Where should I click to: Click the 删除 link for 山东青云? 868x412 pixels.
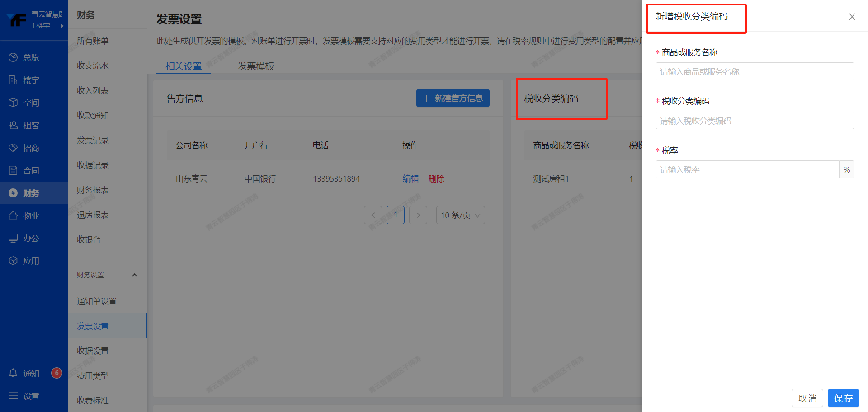tap(436, 178)
